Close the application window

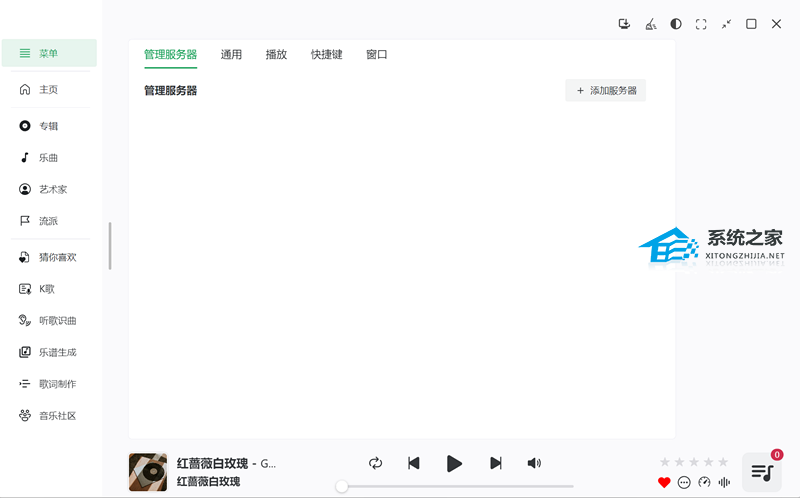click(777, 24)
